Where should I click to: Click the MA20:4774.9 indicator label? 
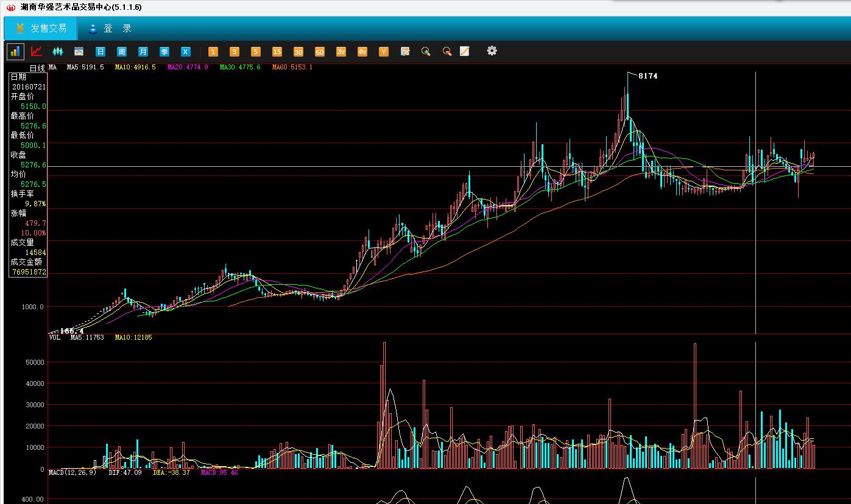point(188,67)
